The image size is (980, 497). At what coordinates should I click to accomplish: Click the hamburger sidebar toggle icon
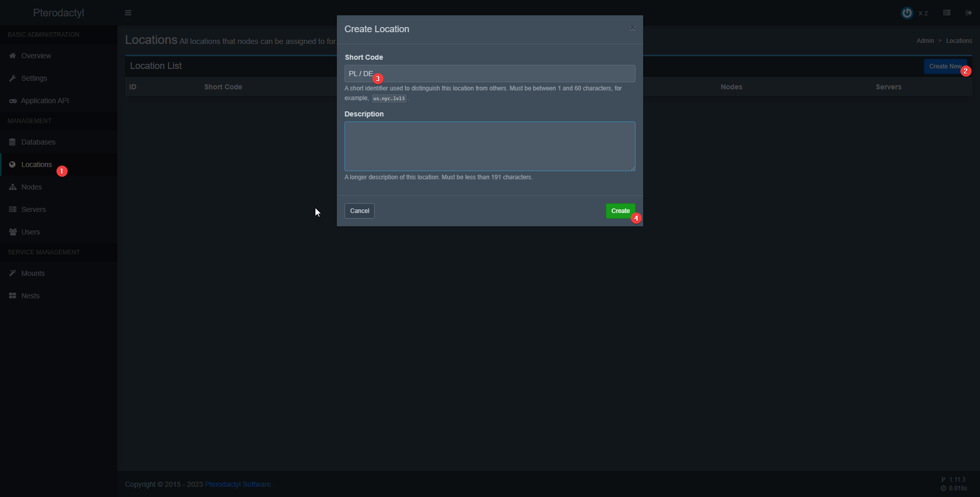128,13
